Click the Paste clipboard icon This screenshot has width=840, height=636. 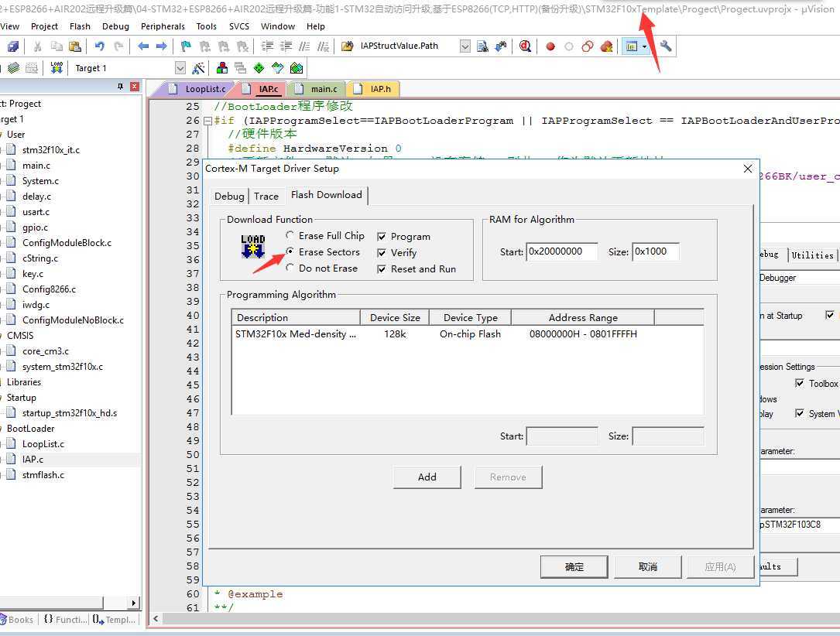pos(75,46)
